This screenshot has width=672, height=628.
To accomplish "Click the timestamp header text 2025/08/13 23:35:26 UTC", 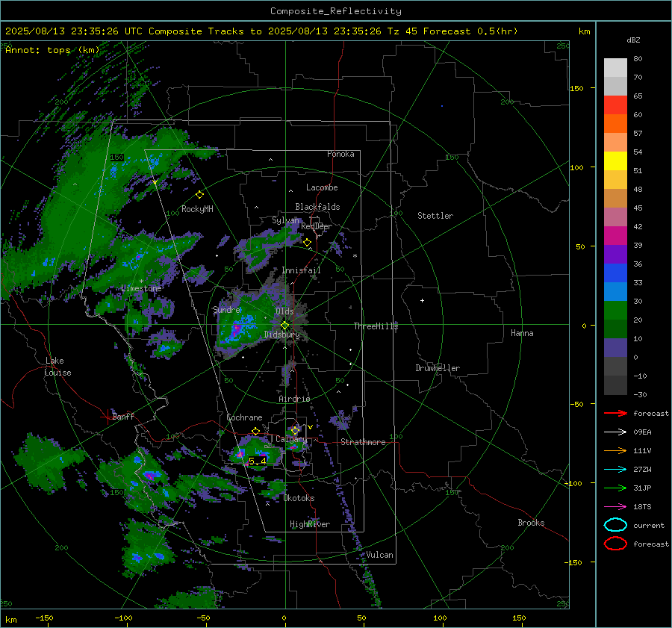I will (74, 31).
